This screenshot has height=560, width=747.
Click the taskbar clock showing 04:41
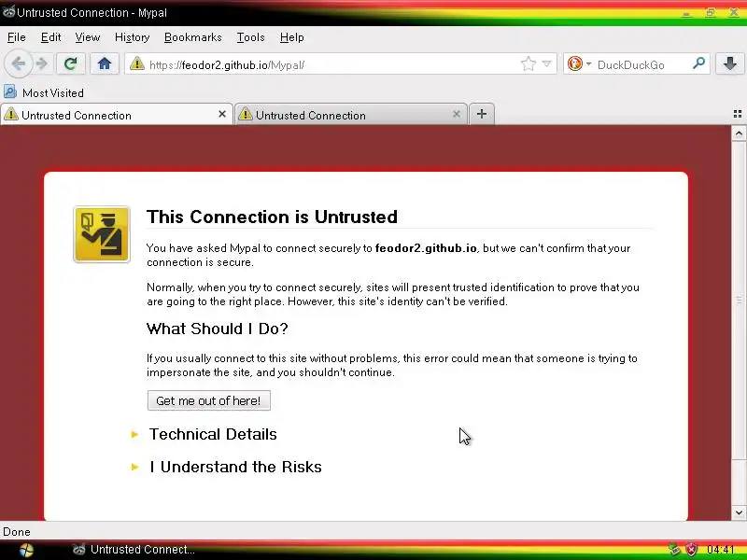click(x=720, y=550)
